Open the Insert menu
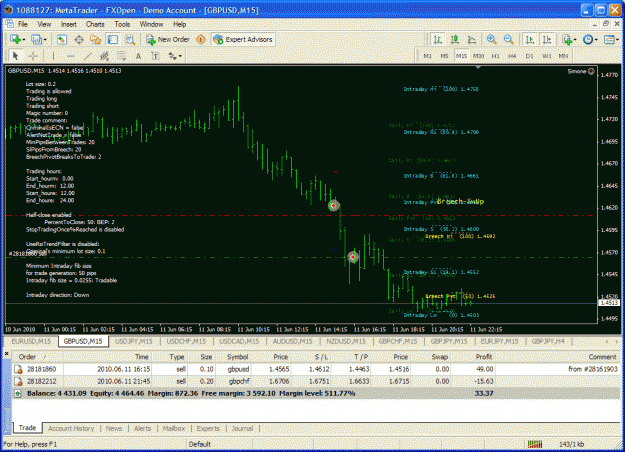 pyautogui.click(x=69, y=24)
